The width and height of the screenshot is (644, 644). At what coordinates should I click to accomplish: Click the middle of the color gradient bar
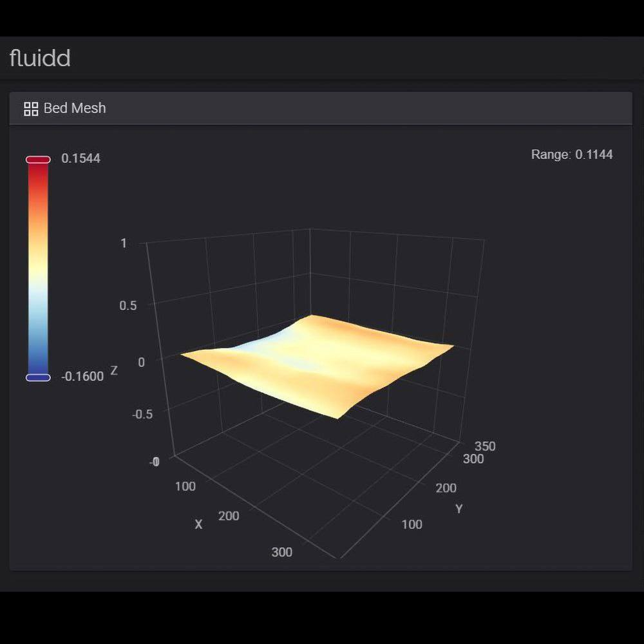(x=38, y=269)
